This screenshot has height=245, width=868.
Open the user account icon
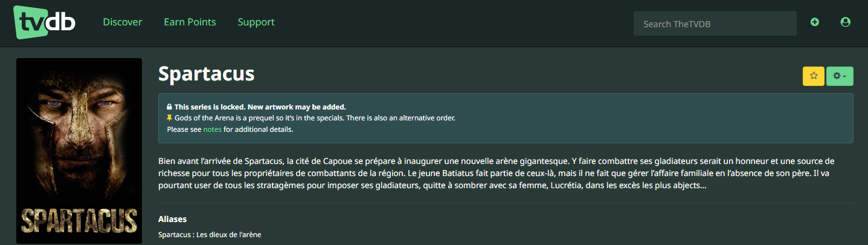tap(846, 22)
